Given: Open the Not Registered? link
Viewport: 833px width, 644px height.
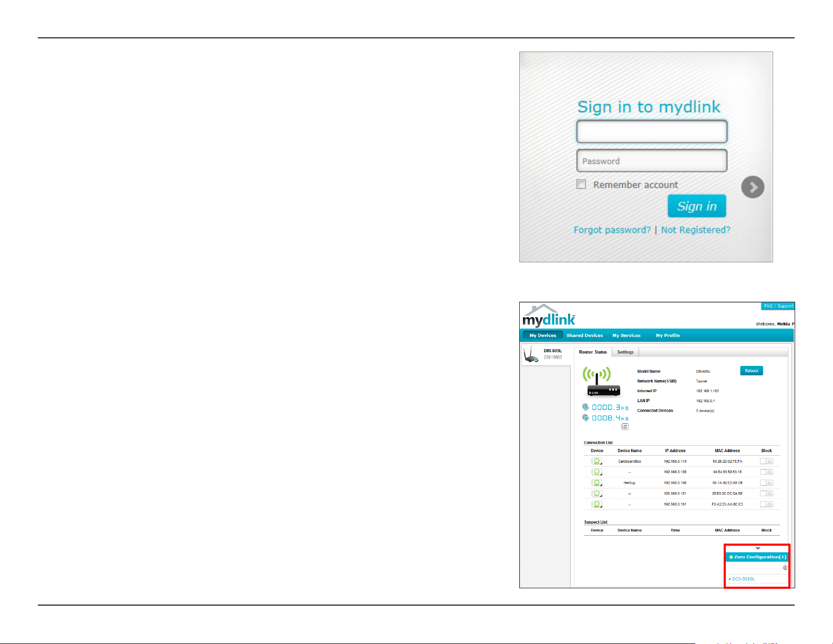Looking at the screenshot, I should (x=696, y=230).
